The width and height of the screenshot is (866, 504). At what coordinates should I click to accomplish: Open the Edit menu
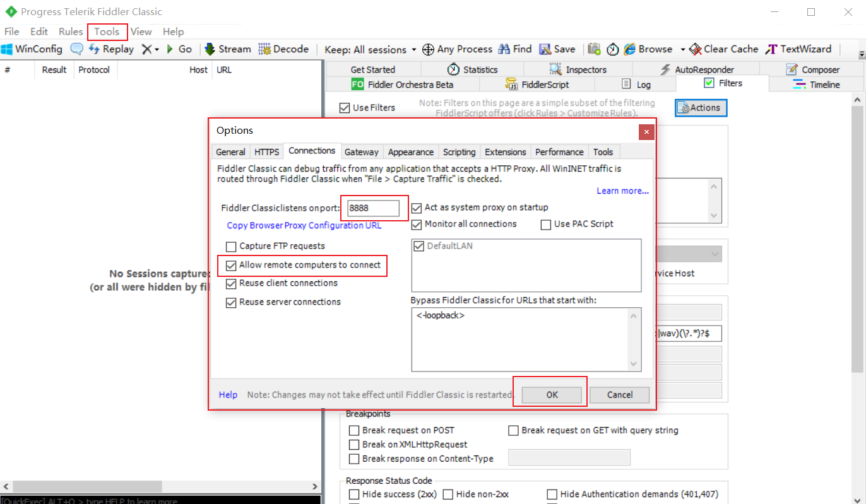tap(39, 32)
